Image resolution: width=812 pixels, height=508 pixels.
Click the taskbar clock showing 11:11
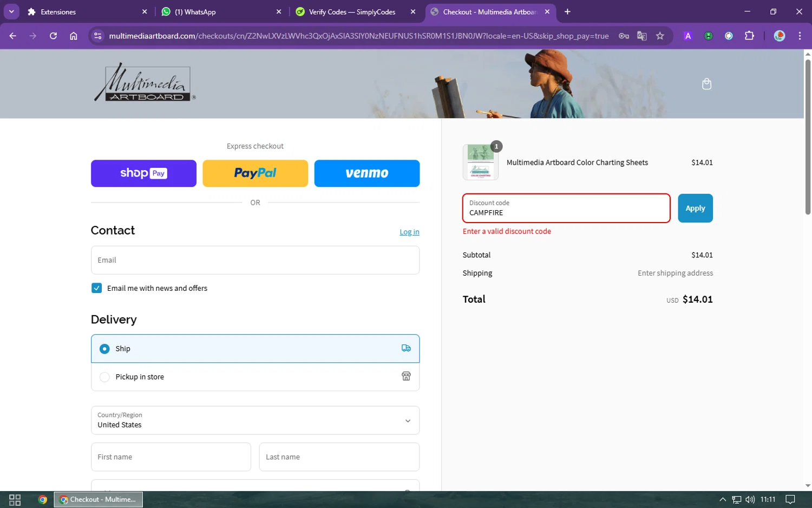pyautogui.click(x=768, y=499)
